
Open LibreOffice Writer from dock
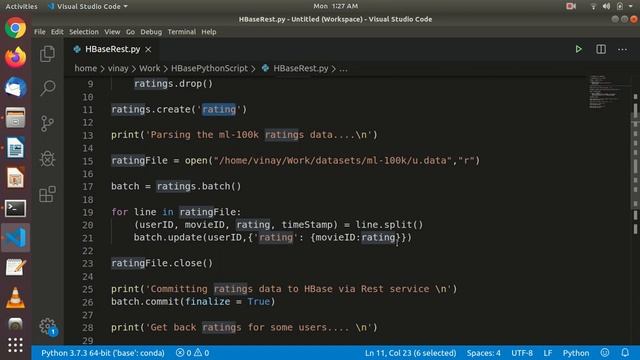click(x=16, y=148)
